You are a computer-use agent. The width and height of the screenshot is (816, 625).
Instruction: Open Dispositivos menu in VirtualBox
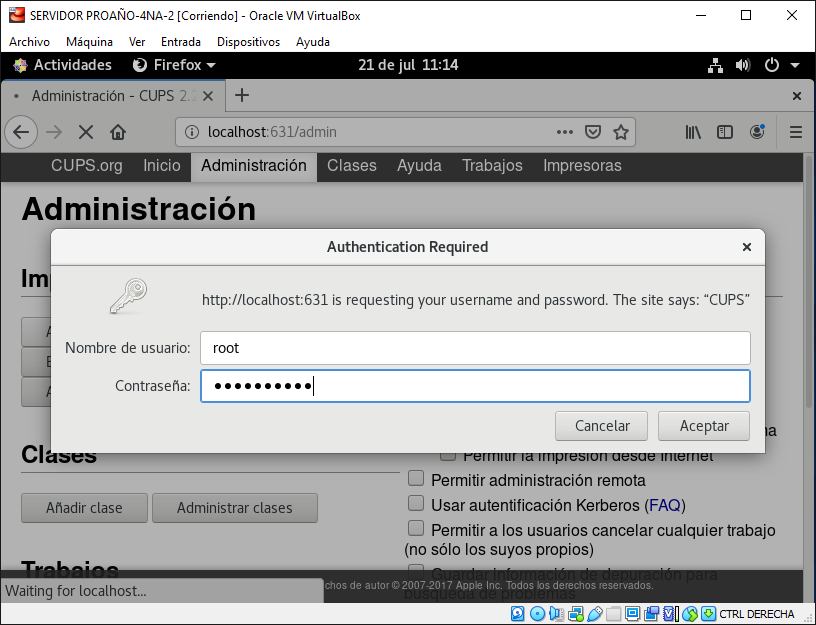click(248, 42)
